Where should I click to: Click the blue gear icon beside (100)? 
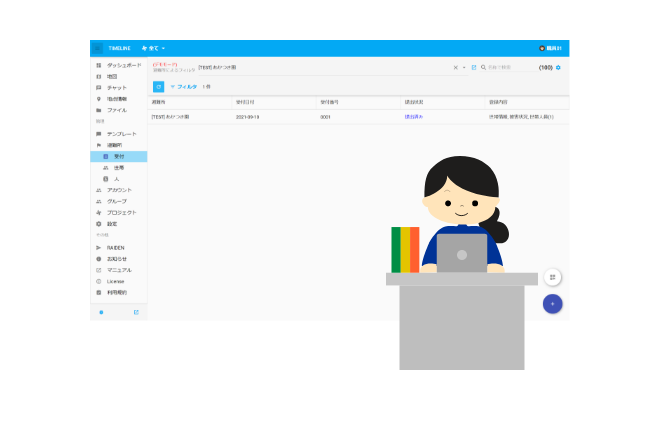click(x=558, y=67)
